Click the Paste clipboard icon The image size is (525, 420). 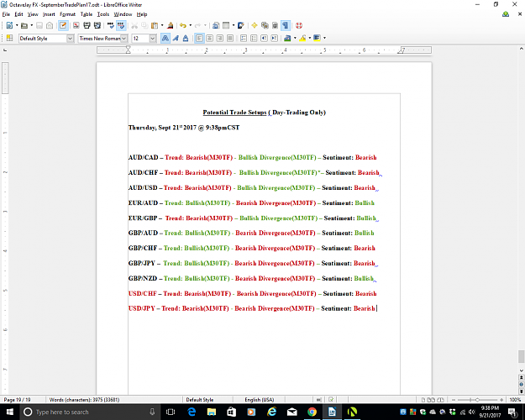[155, 25]
